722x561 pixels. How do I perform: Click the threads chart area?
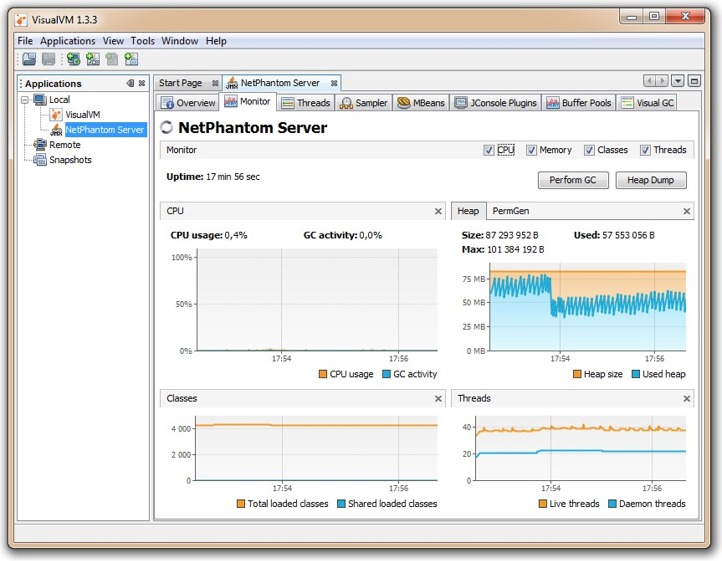pyautogui.click(x=581, y=449)
